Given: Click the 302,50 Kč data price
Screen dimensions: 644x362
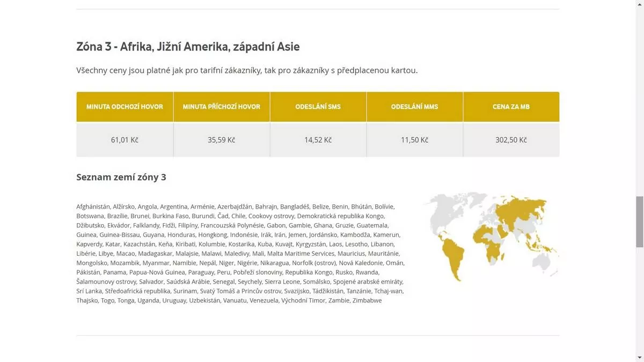Looking at the screenshot, I should [511, 140].
